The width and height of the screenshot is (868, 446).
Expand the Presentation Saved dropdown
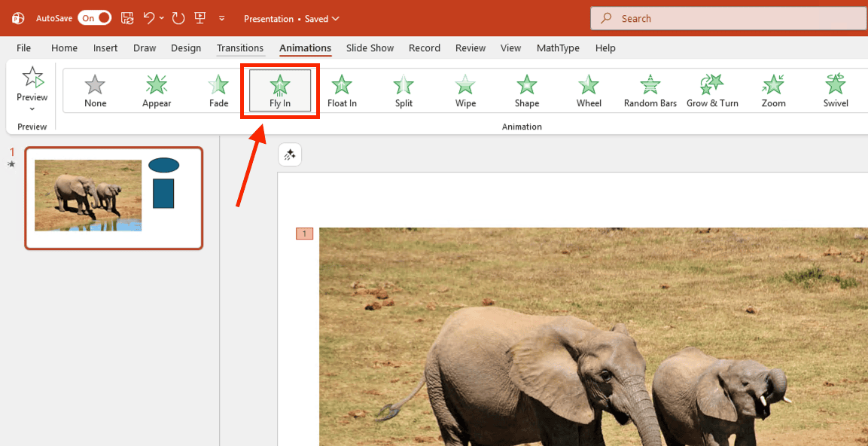(335, 18)
